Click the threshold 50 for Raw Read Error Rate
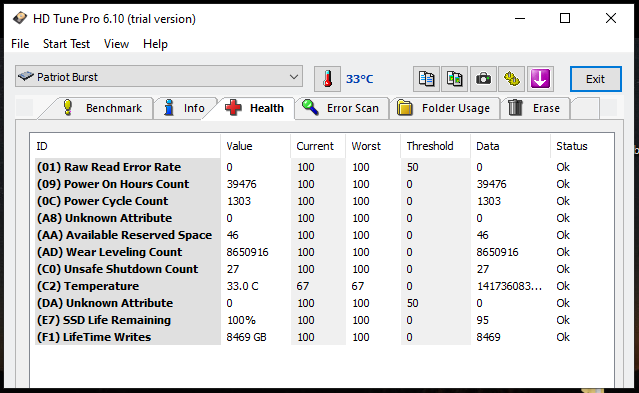Viewport: 639px width, 393px height. point(412,167)
